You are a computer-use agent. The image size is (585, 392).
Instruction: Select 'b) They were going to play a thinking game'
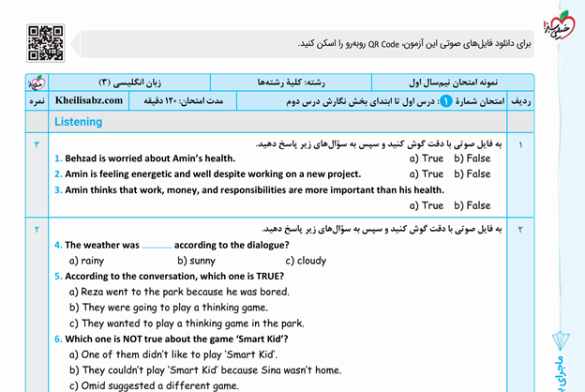click(x=169, y=308)
